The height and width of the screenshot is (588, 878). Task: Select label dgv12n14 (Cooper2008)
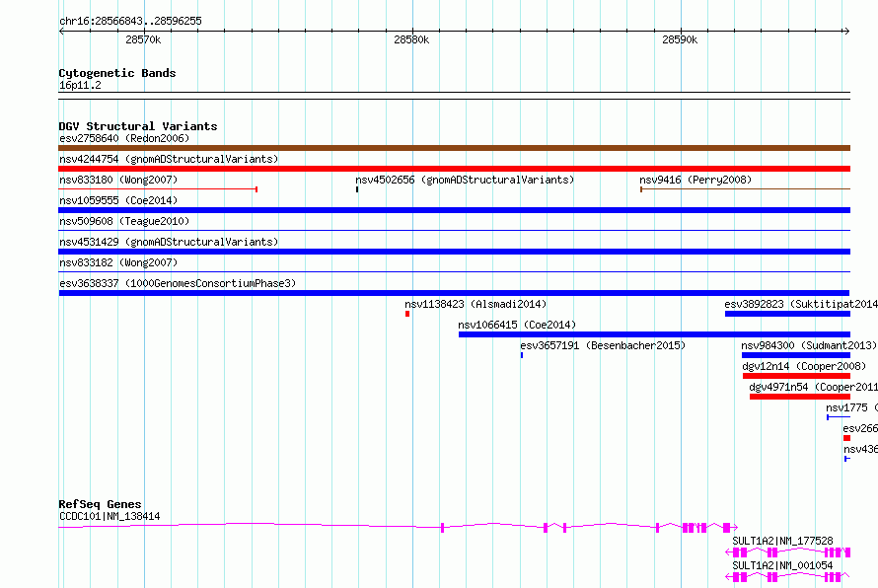[804, 366]
